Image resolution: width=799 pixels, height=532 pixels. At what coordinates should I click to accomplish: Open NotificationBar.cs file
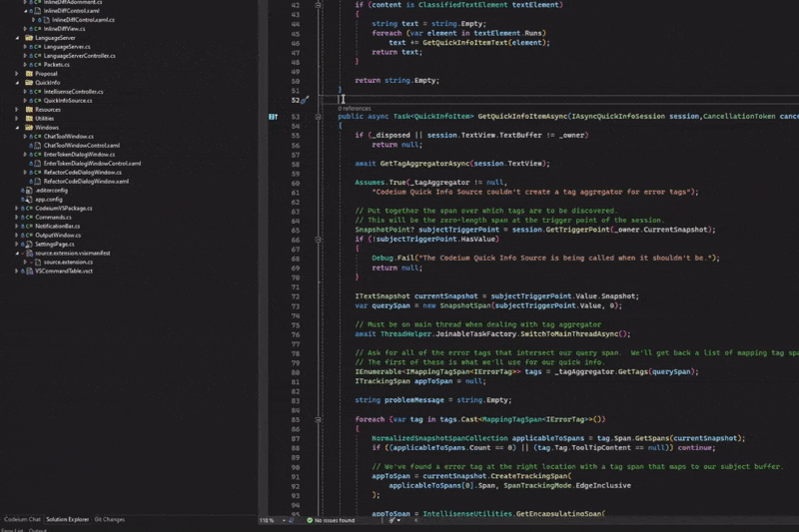(x=58, y=226)
